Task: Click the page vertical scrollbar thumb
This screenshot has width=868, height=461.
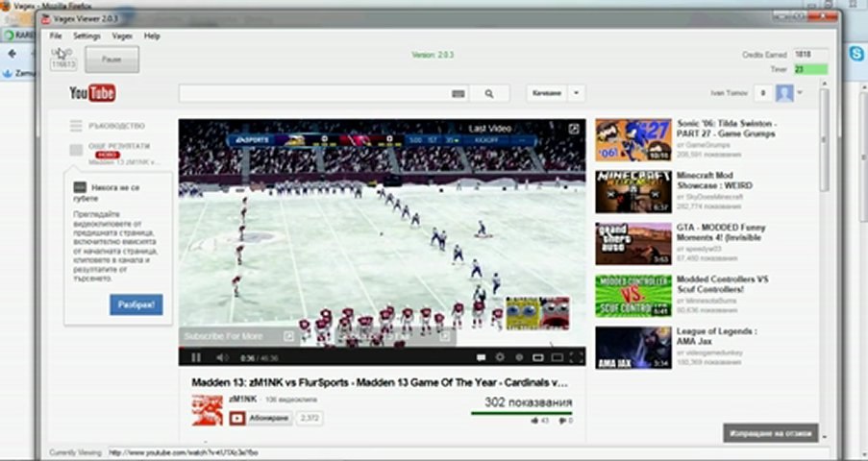Action: click(x=824, y=138)
